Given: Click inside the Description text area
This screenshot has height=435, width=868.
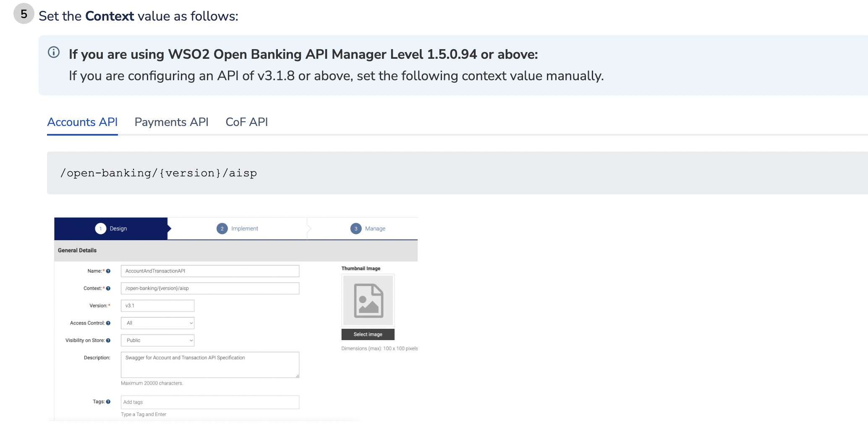Looking at the screenshot, I should pyautogui.click(x=209, y=364).
